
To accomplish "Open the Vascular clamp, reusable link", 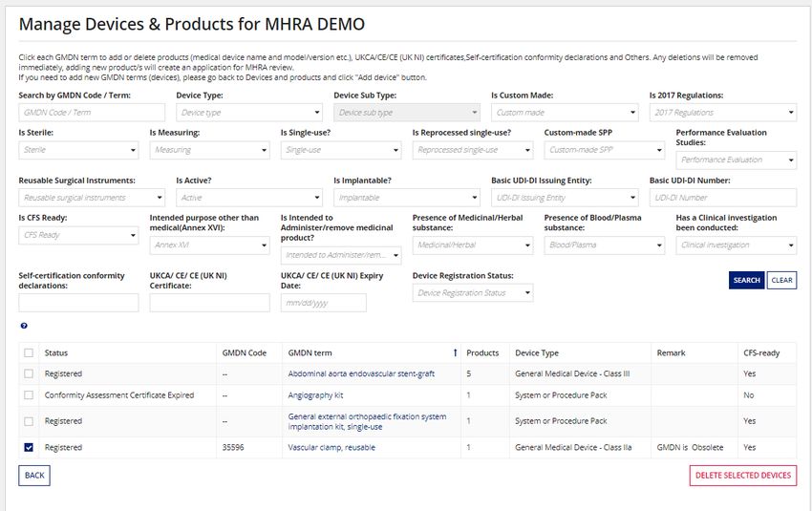I will click(x=331, y=447).
